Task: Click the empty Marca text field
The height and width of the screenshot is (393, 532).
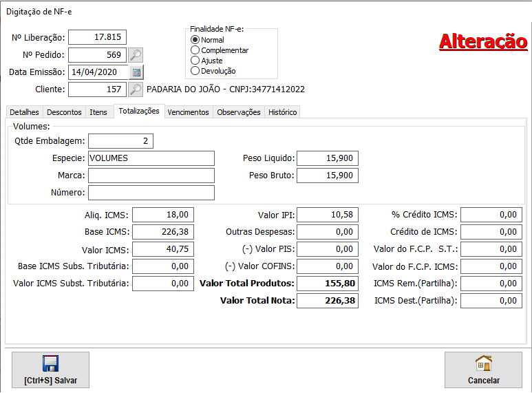Action: (x=151, y=176)
